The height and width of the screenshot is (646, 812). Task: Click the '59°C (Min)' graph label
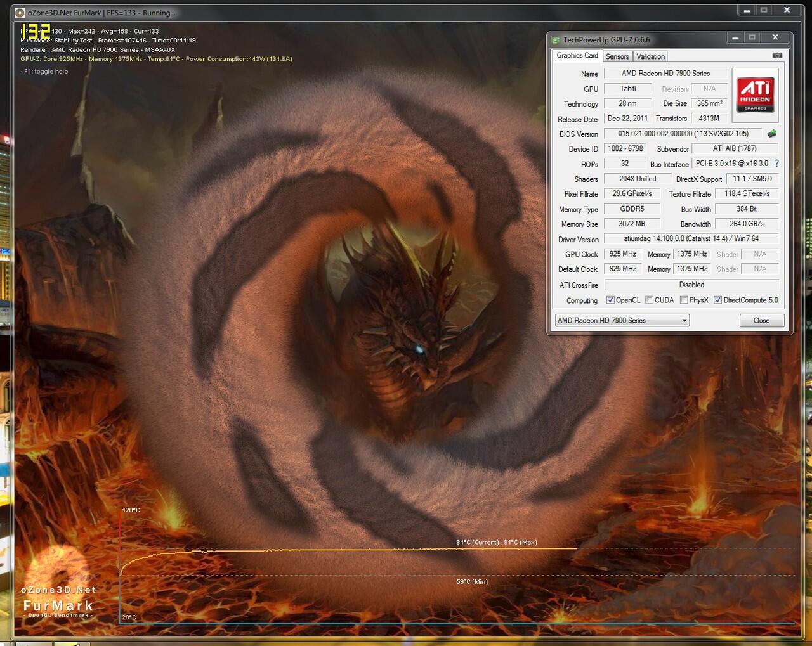point(472,581)
